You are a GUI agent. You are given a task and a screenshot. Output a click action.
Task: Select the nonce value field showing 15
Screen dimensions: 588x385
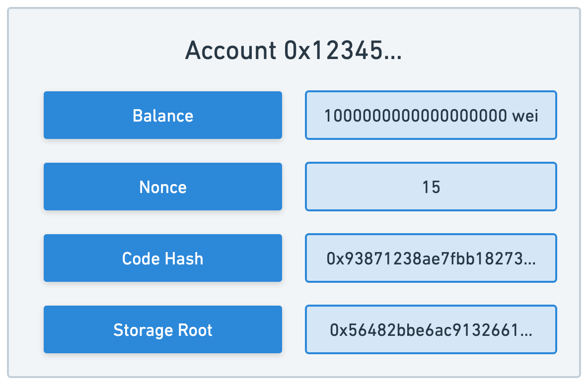point(431,187)
